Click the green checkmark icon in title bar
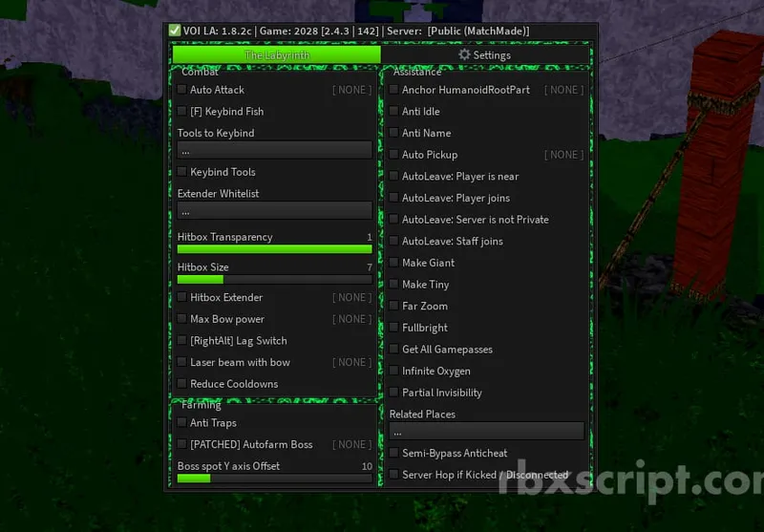This screenshot has width=764, height=532. point(175,31)
